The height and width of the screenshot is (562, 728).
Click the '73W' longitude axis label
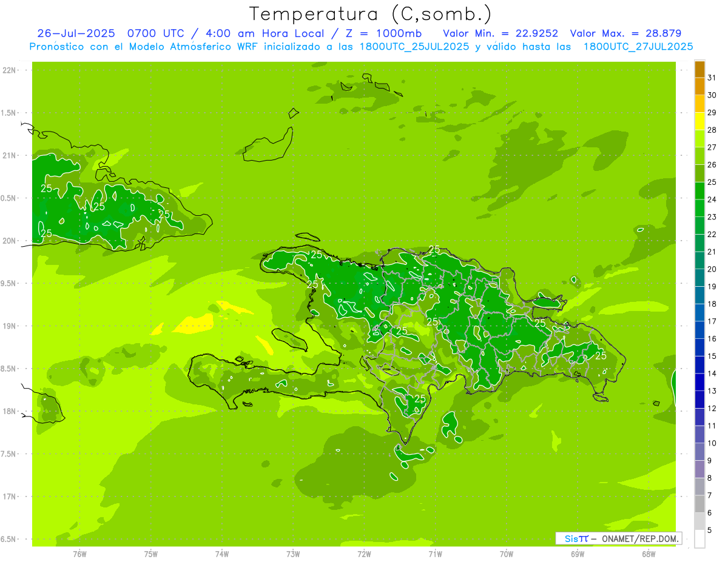pos(293,554)
